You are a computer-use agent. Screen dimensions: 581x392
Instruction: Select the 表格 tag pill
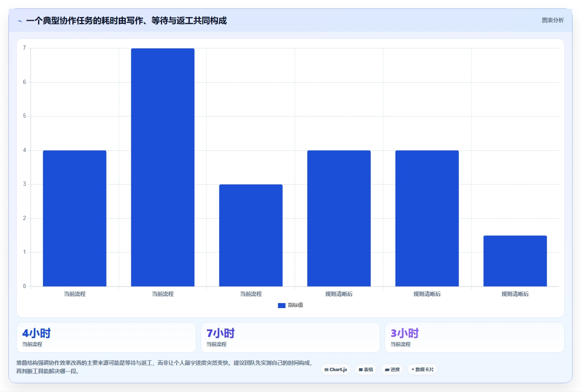click(x=366, y=369)
